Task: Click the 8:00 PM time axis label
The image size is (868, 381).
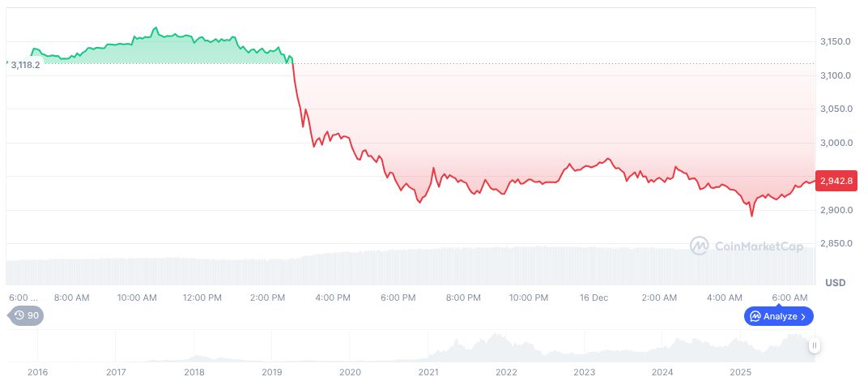Action: click(463, 298)
